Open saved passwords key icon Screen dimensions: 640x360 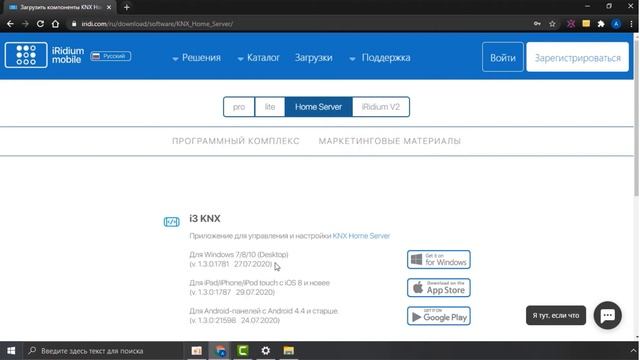537,24
